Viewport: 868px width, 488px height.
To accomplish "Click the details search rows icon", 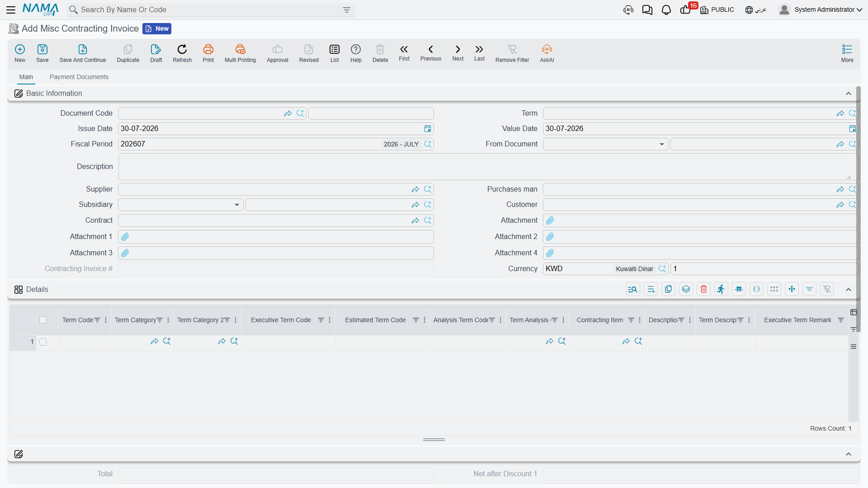I will 633,289.
